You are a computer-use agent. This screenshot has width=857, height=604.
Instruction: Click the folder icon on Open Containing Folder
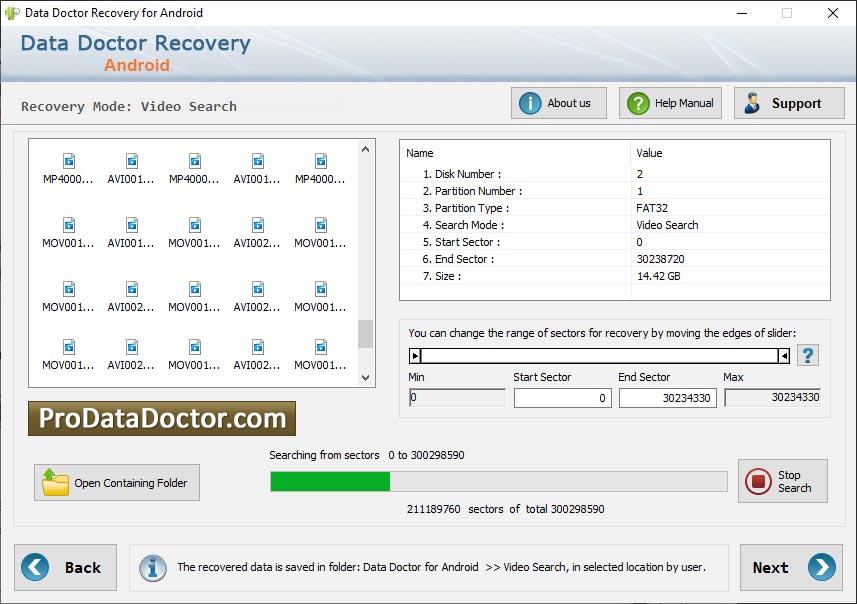click(x=57, y=483)
